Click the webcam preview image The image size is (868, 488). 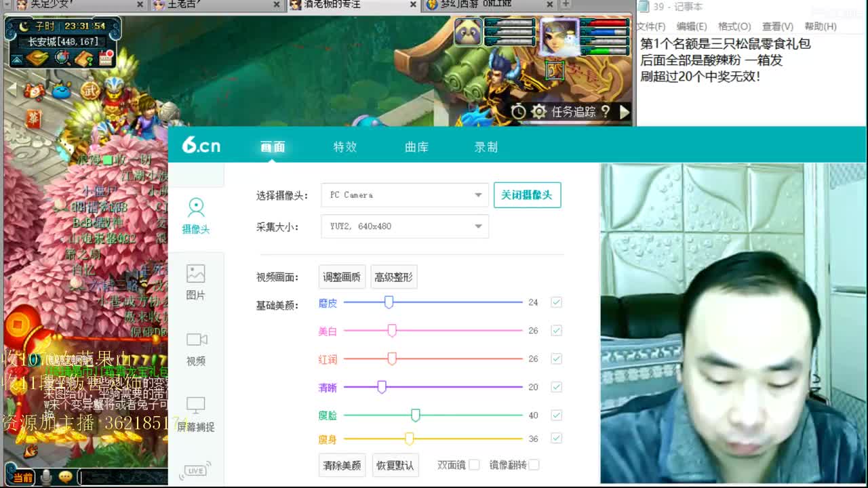[733, 323]
